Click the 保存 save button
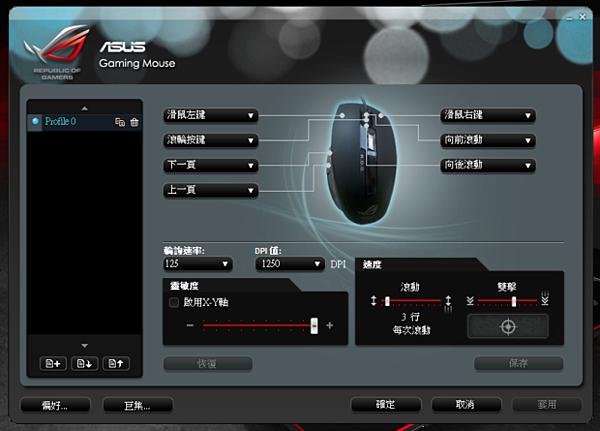Image resolution: width=600 pixels, height=431 pixels. (518, 363)
